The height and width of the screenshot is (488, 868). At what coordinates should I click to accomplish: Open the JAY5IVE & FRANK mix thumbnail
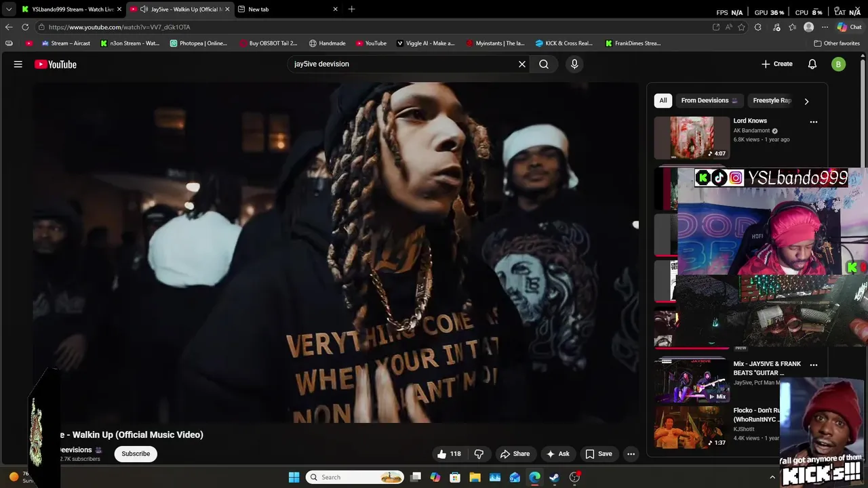691,381
